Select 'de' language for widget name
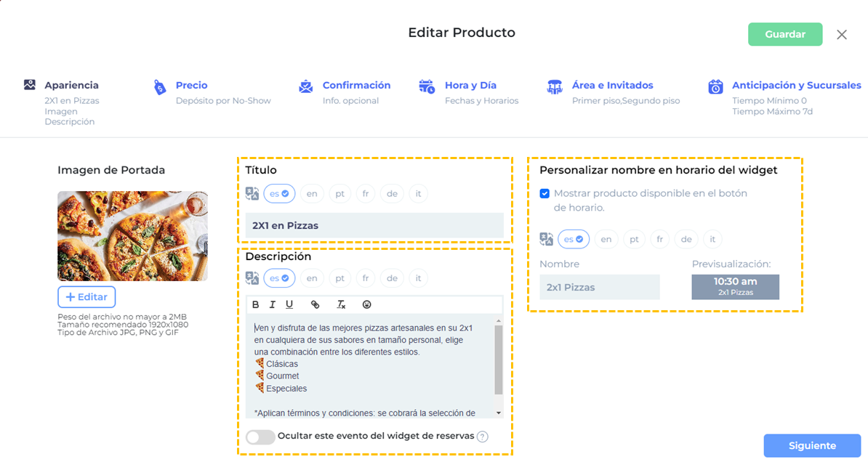 (686, 240)
